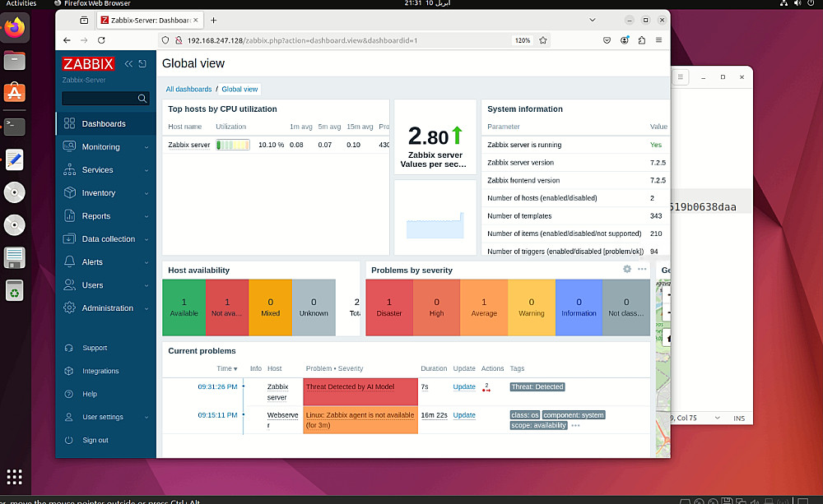Click the bookmark star icon in address bar
This screenshot has height=504, width=823.
pyautogui.click(x=543, y=40)
